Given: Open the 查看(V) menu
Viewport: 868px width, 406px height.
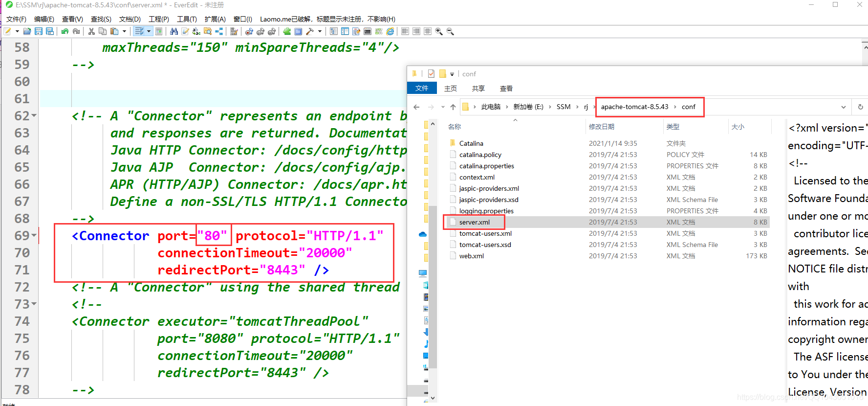Looking at the screenshot, I should point(72,19).
